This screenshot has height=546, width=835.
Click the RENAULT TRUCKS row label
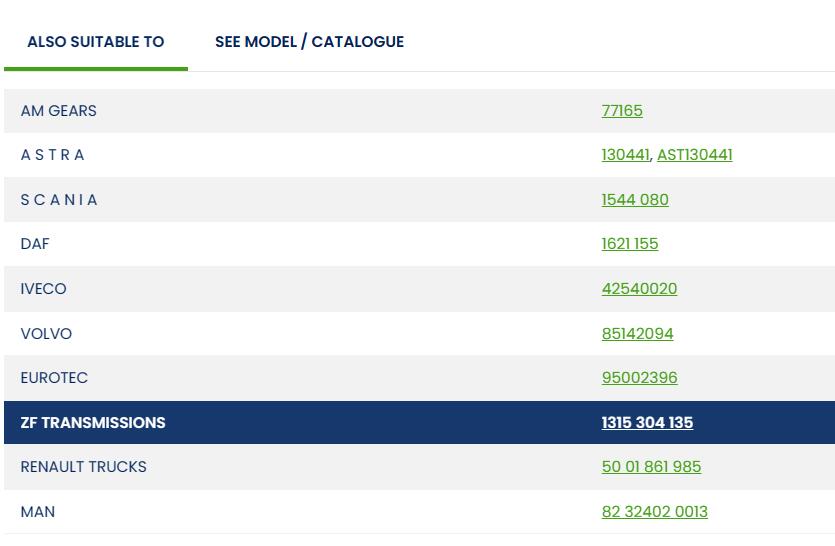(x=83, y=467)
